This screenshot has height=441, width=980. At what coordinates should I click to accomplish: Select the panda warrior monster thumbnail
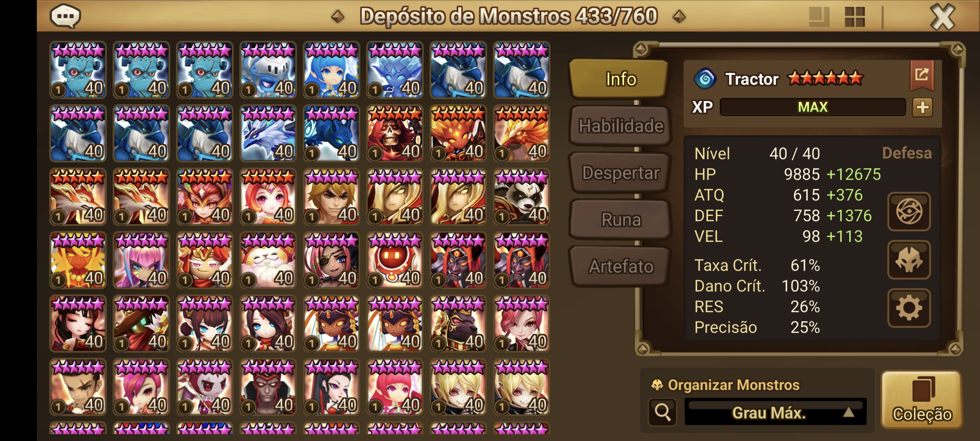click(521, 196)
